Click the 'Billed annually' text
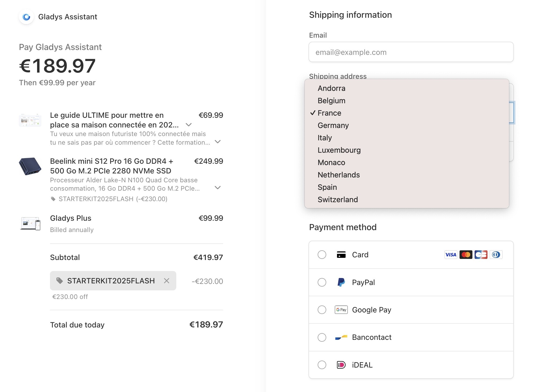 pos(72,230)
